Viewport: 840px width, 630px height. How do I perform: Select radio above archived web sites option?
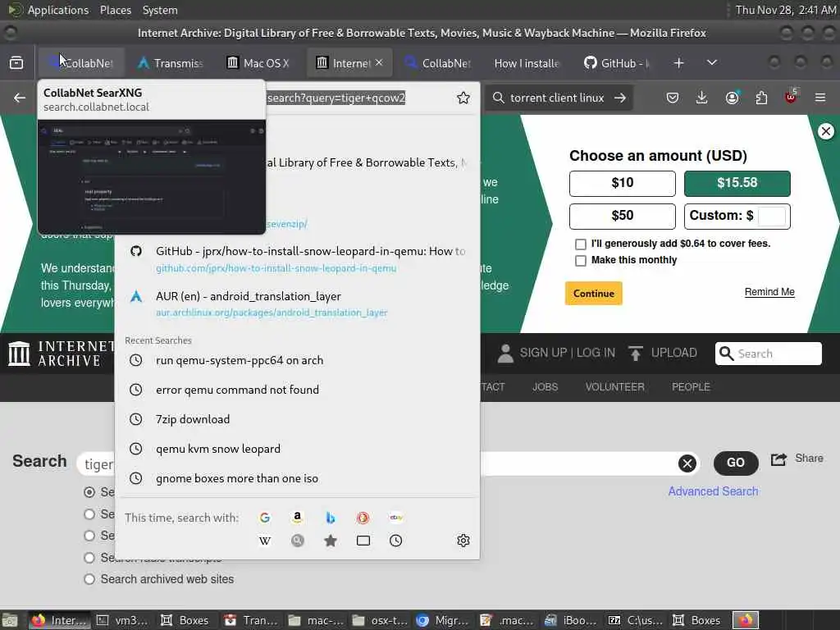point(89,558)
